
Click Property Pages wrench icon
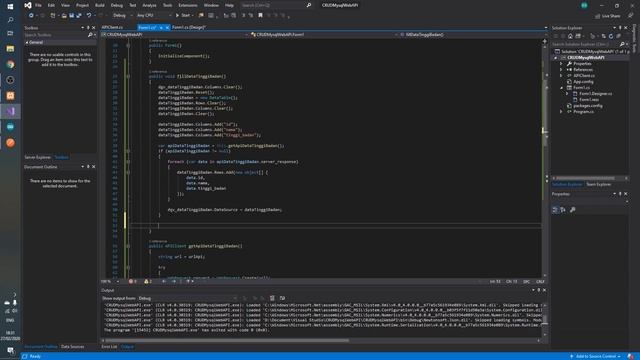pyautogui.click(x=573, y=210)
